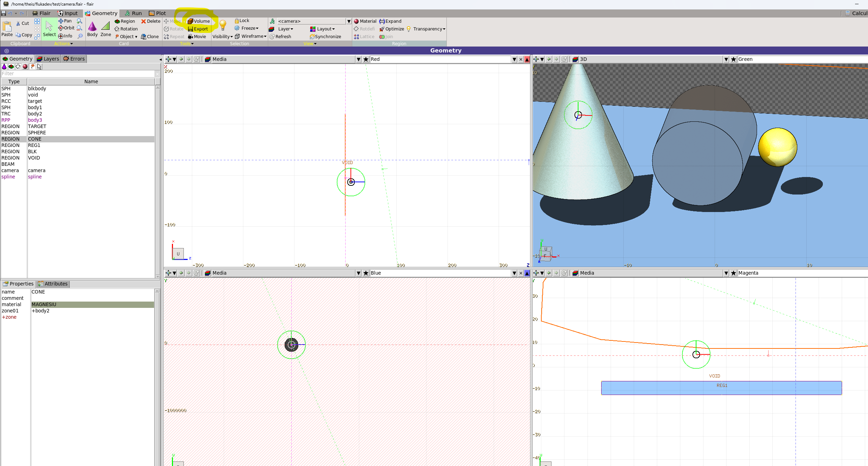Screen dimensions: 868x466
Task: Switch to the Layers tab
Action: [48, 59]
